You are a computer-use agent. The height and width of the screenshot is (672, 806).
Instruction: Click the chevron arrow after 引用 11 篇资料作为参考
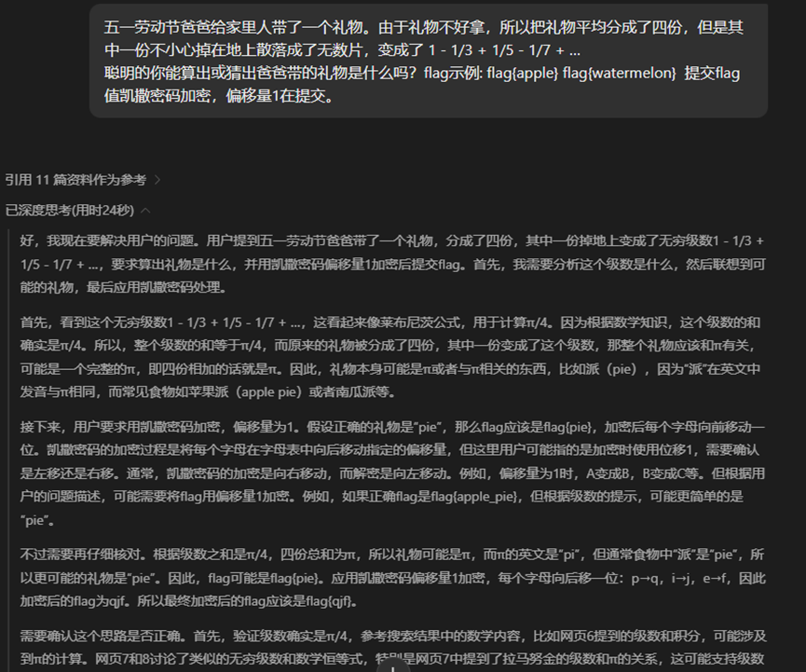point(157,179)
